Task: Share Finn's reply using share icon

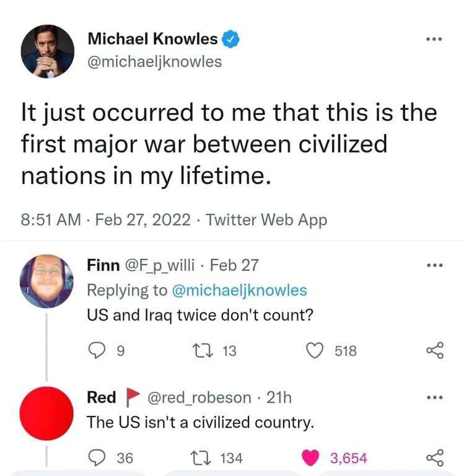Action: tap(435, 350)
